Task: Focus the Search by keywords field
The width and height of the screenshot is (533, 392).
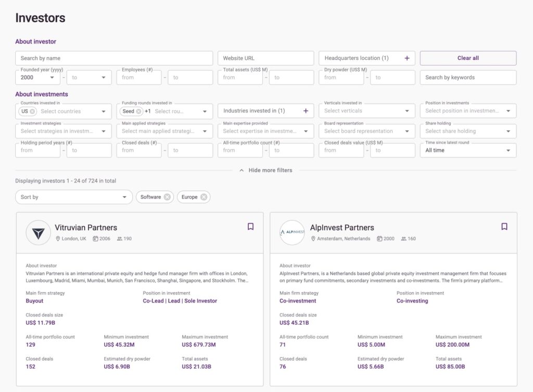Action: pos(468,78)
